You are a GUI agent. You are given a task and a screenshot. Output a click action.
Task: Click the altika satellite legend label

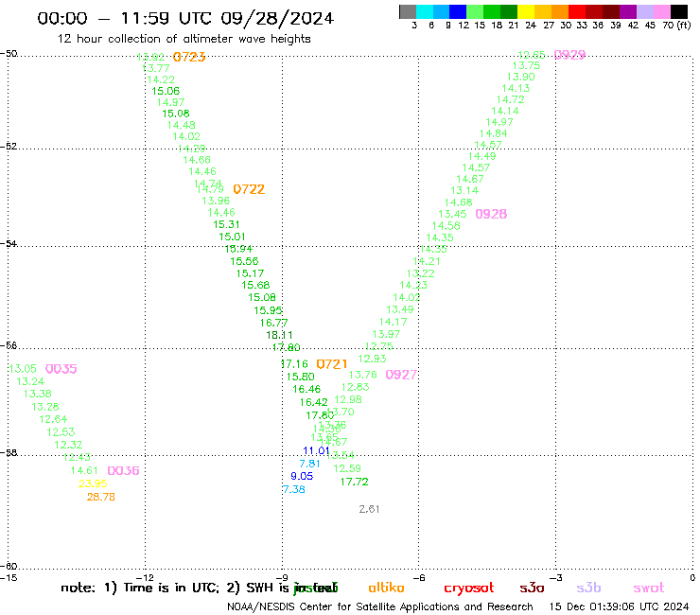[x=386, y=588]
